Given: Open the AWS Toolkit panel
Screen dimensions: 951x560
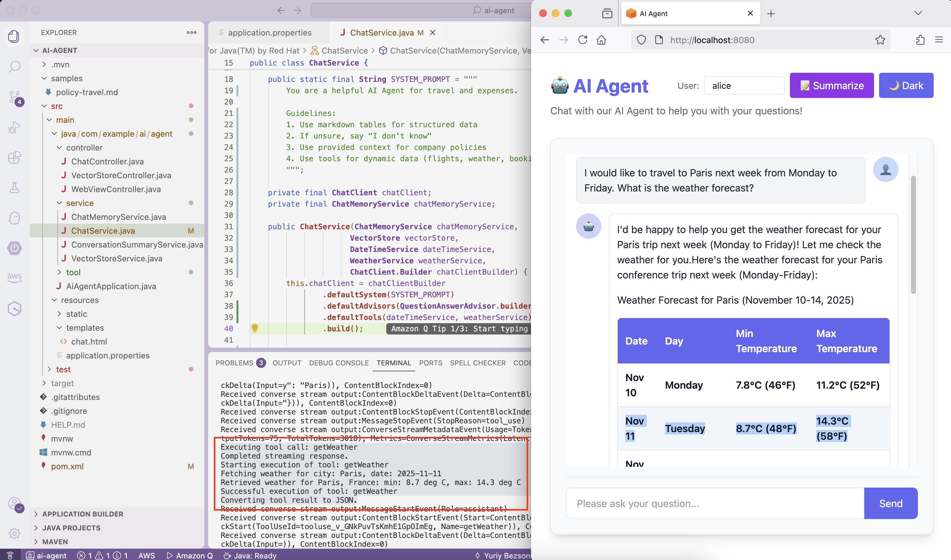Looking at the screenshot, I should (x=15, y=277).
